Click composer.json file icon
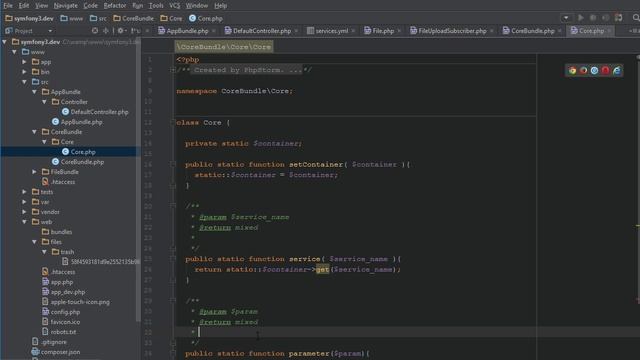This screenshot has height=360, width=640. pos(36,352)
